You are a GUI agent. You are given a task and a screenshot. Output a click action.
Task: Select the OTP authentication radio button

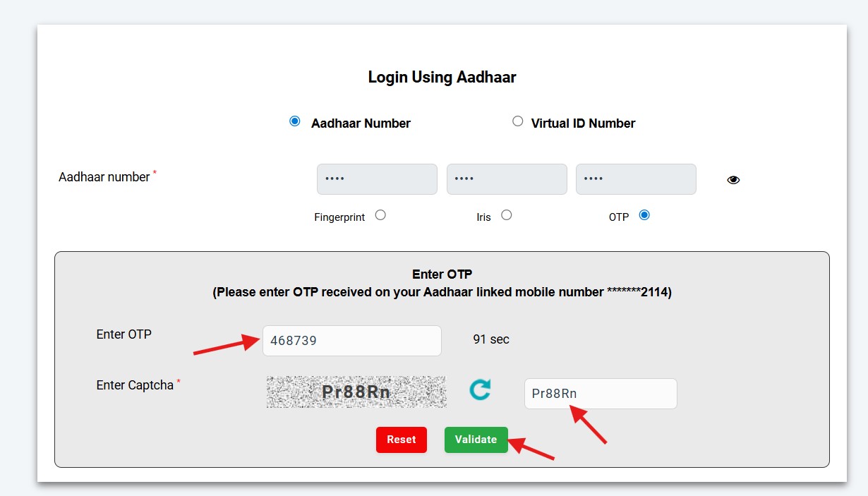click(644, 215)
